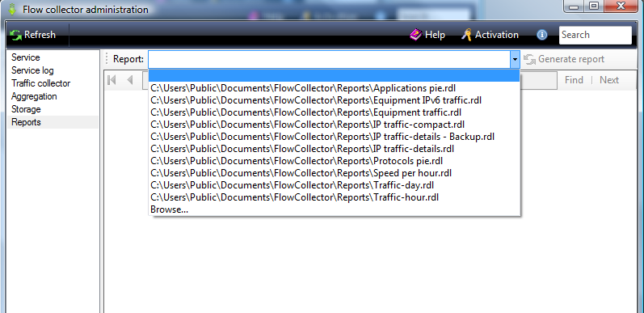Click the green Refresh icon

click(x=15, y=35)
